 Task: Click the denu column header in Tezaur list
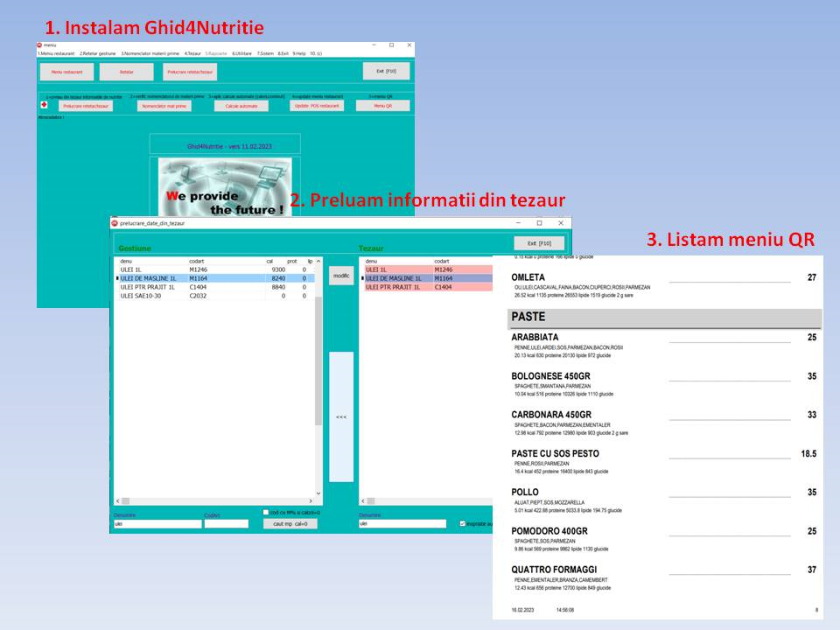coord(371,262)
